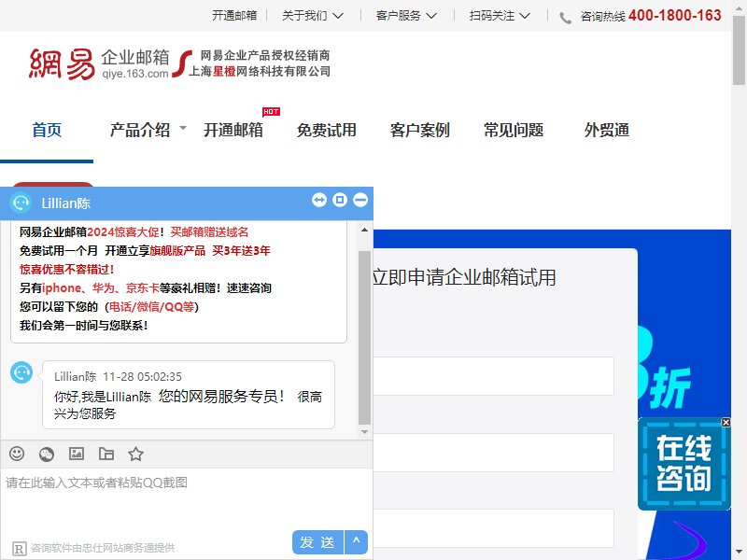Click the chat scrollbar up arrow

364,230
